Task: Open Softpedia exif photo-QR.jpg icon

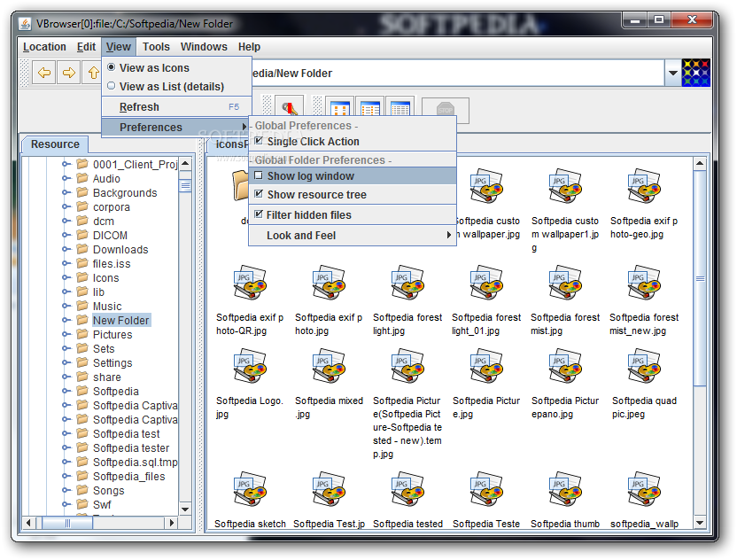Action: click(x=250, y=284)
